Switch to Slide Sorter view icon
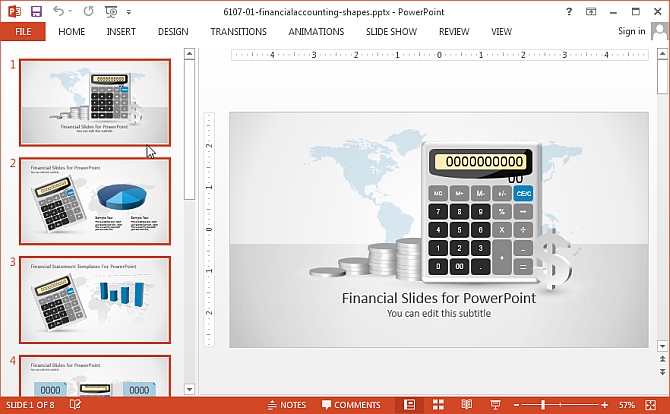The image size is (670, 414). (x=438, y=405)
